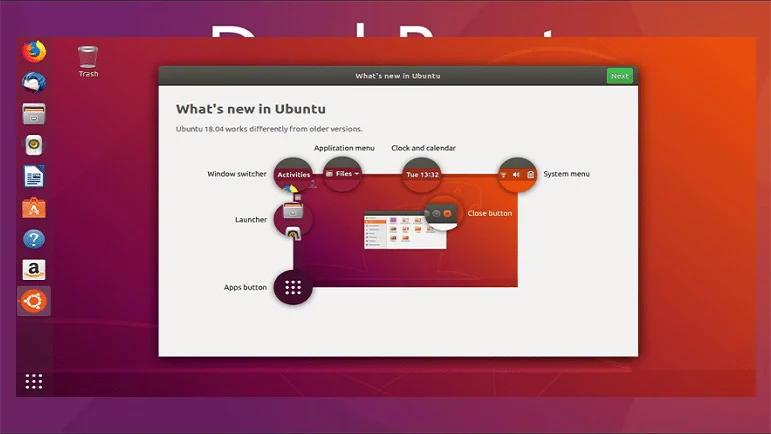Open the Help icon in dock
The width and height of the screenshot is (771, 434).
point(34,239)
